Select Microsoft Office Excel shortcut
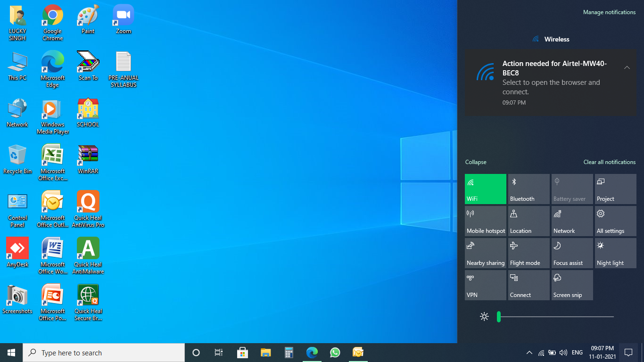 53,163
